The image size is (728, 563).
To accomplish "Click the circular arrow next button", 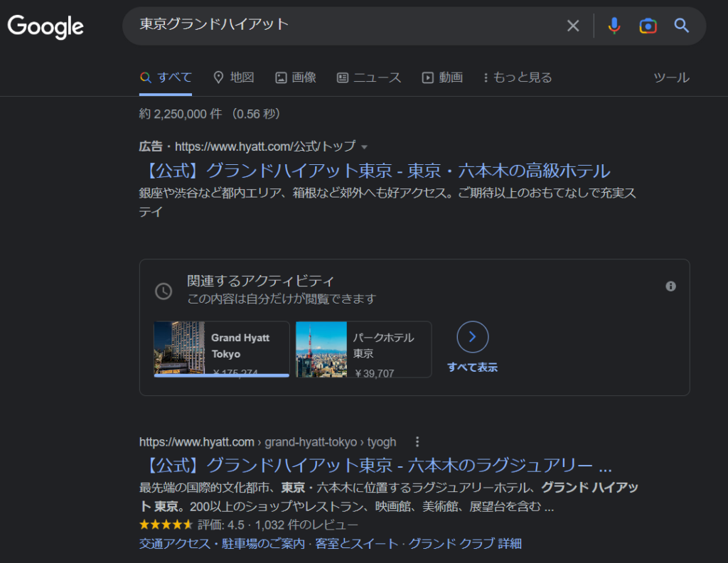I will (x=473, y=337).
